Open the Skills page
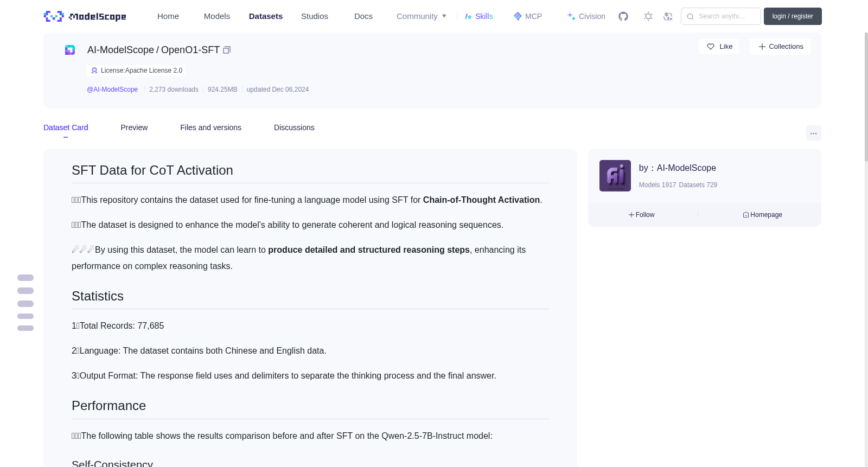868x467 pixels. (478, 16)
